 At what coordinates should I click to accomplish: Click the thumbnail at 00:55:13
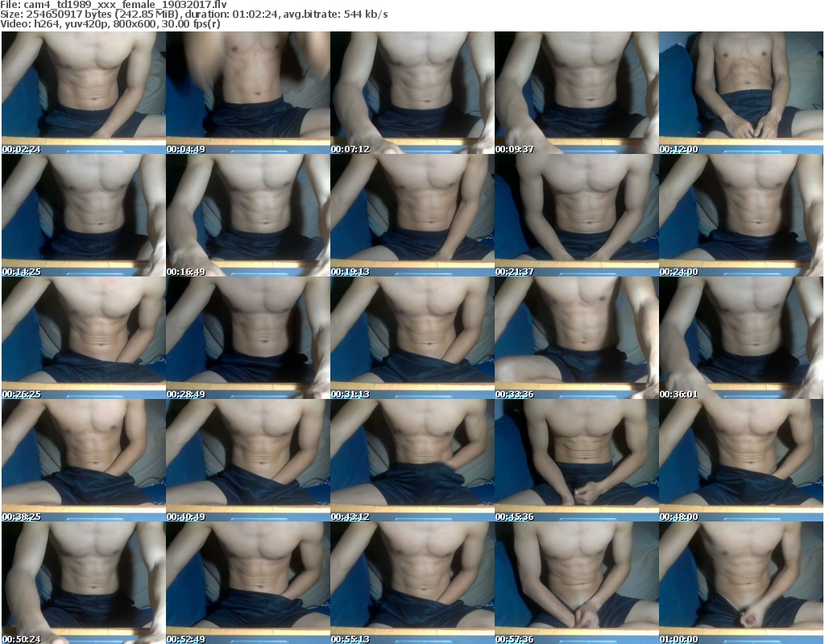(412, 583)
